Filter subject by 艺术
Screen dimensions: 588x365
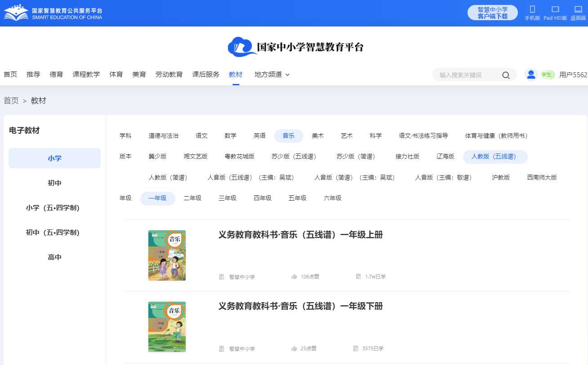(x=347, y=136)
